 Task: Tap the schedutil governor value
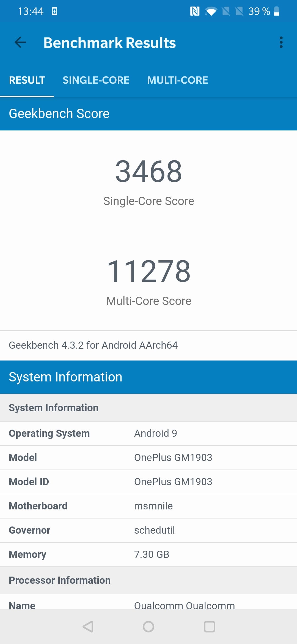(155, 530)
